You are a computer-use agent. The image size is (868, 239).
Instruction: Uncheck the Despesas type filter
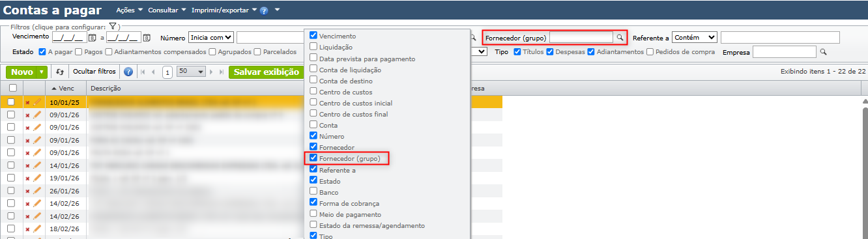[551, 51]
